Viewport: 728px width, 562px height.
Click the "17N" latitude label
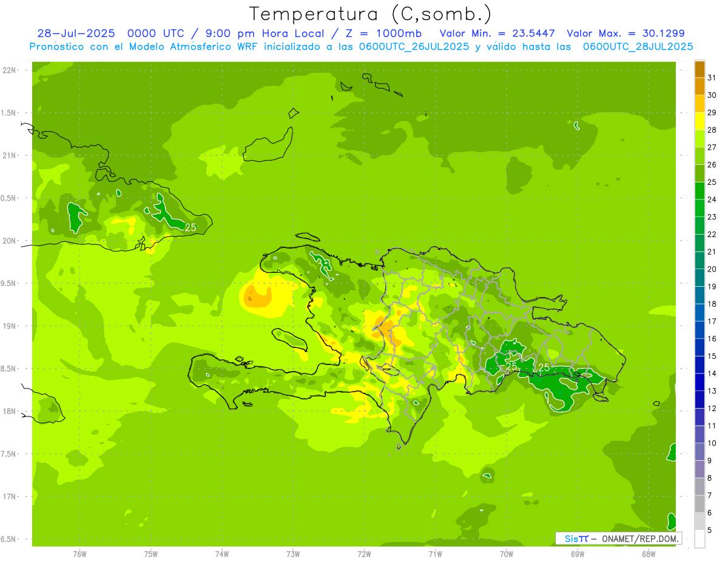point(9,497)
